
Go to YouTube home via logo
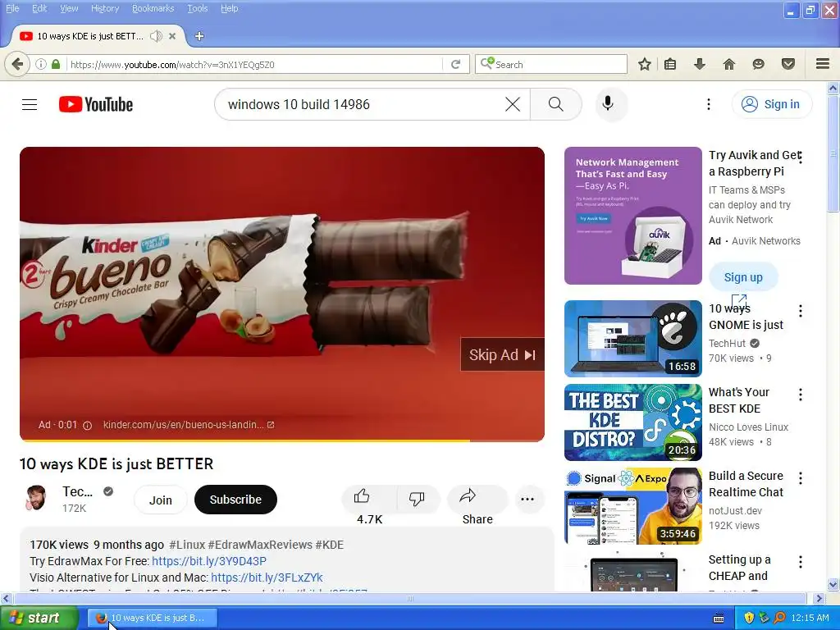point(96,104)
